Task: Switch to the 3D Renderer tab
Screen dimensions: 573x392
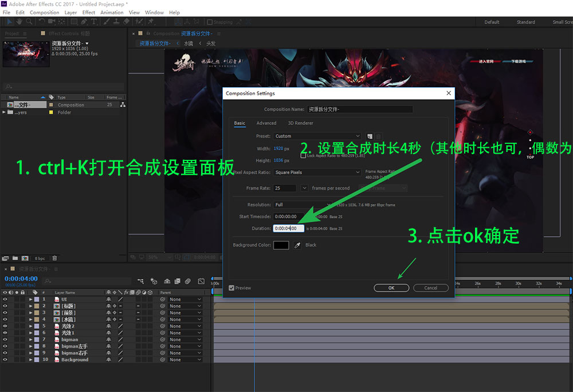Action: 300,123
